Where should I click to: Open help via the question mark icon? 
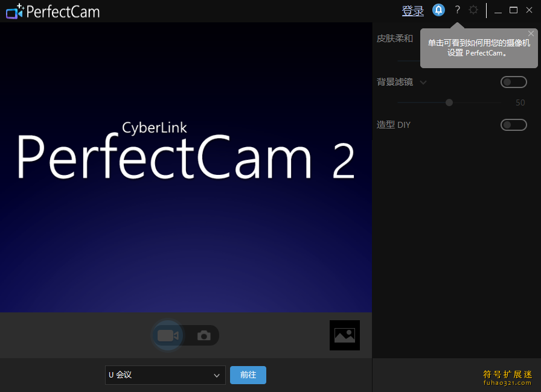(458, 10)
